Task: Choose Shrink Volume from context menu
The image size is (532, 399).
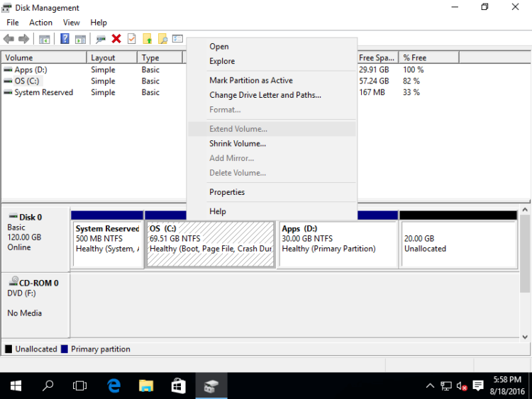Action: click(238, 144)
